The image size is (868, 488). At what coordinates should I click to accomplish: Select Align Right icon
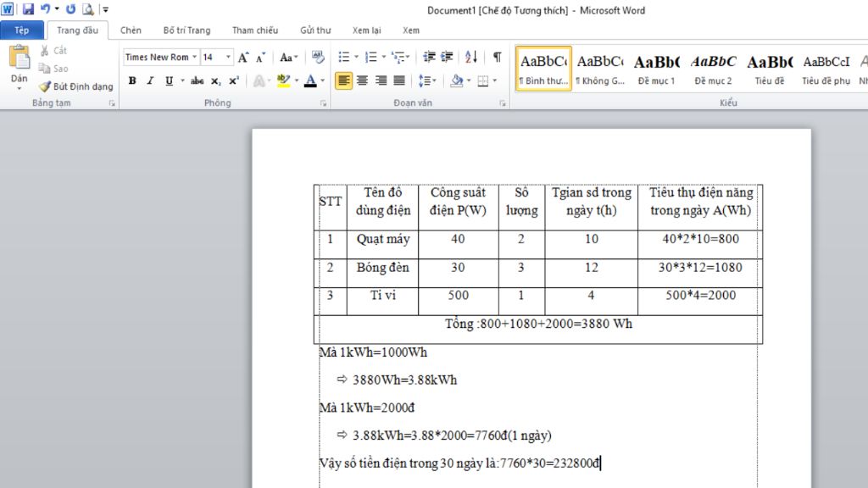pos(381,80)
